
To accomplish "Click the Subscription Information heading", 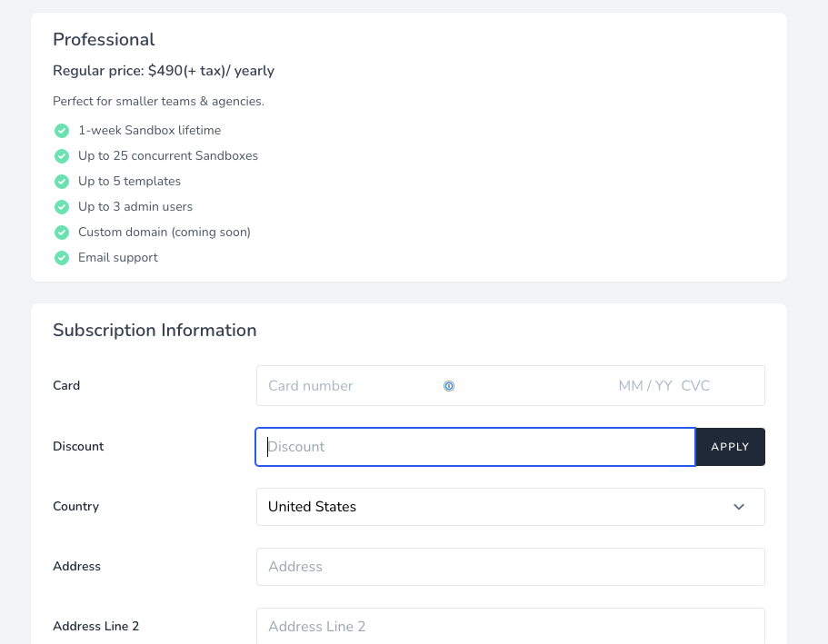I will pyautogui.click(x=155, y=331).
